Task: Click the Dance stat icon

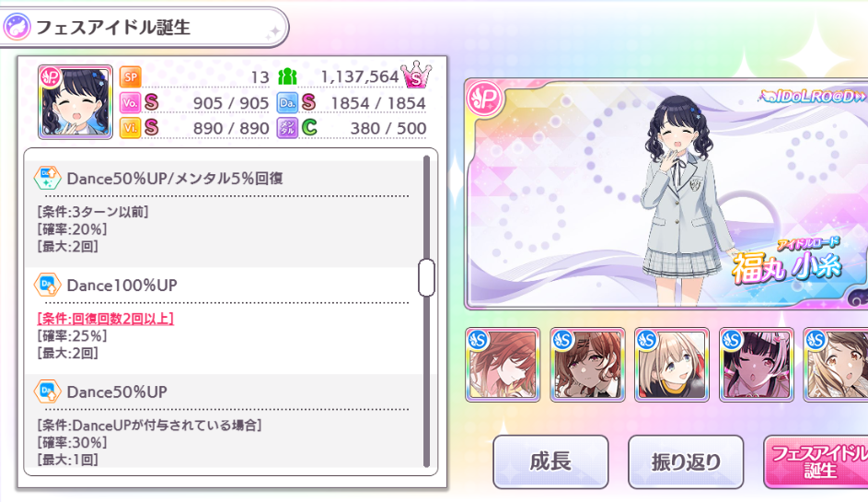Action: (x=287, y=102)
